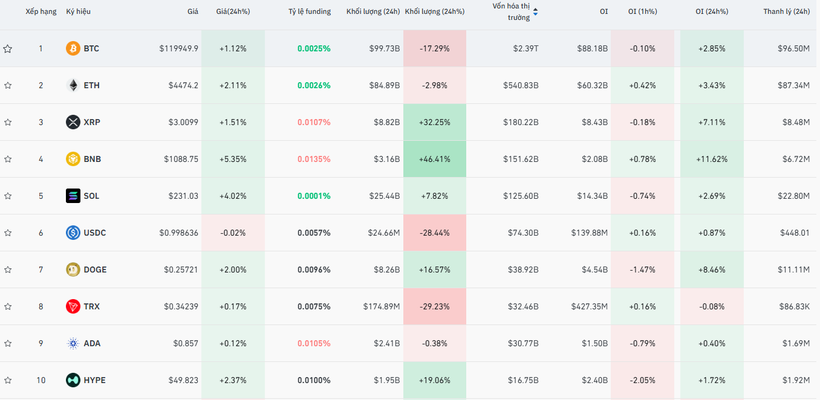
Task: Click the Bitcoin BTC coin icon
Action: [x=72, y=48]
